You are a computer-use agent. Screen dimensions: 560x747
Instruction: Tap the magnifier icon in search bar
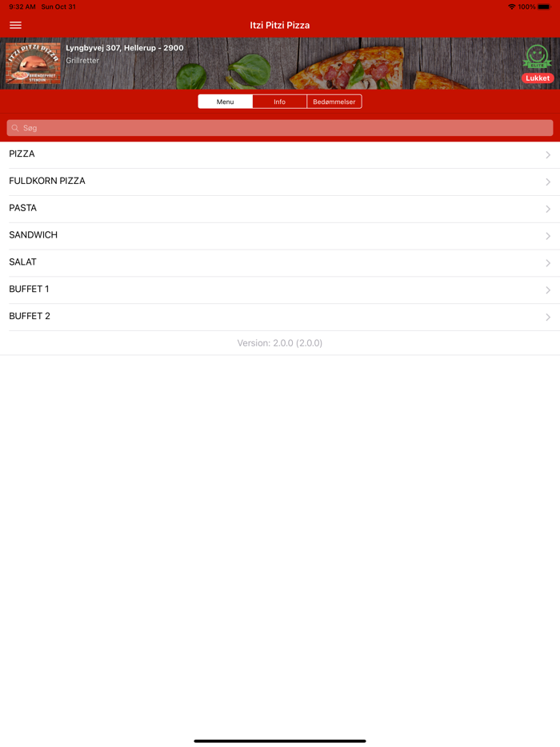coord(15,128)
